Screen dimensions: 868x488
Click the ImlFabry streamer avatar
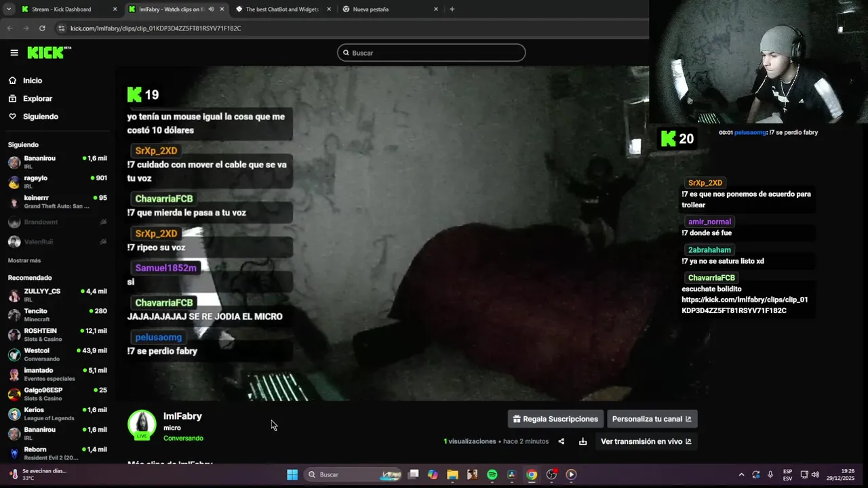pos(142,425)
